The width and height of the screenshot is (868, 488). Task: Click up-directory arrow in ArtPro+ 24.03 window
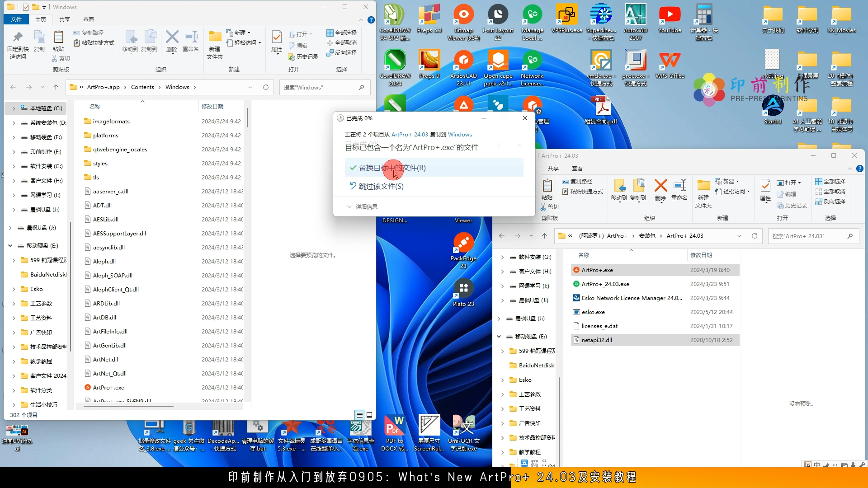click(x=544, y=236)
